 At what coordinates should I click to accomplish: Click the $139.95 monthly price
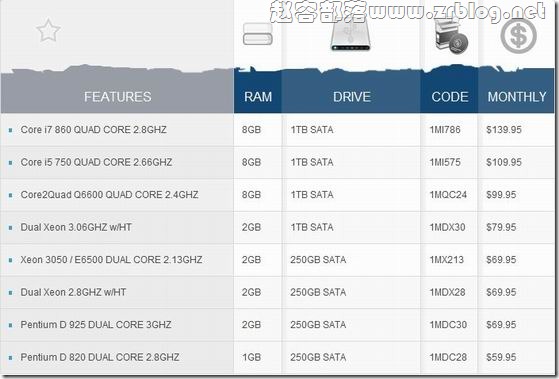[504, 130]
